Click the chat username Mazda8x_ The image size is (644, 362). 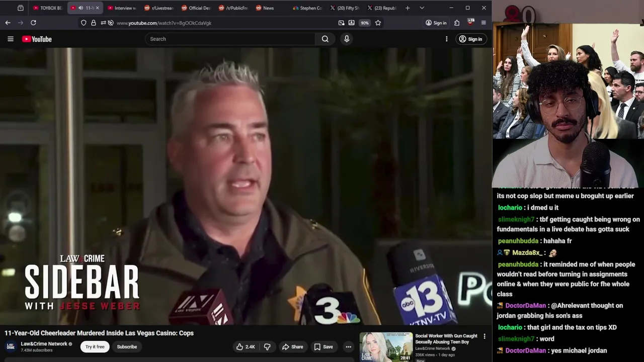pos(527,252)
